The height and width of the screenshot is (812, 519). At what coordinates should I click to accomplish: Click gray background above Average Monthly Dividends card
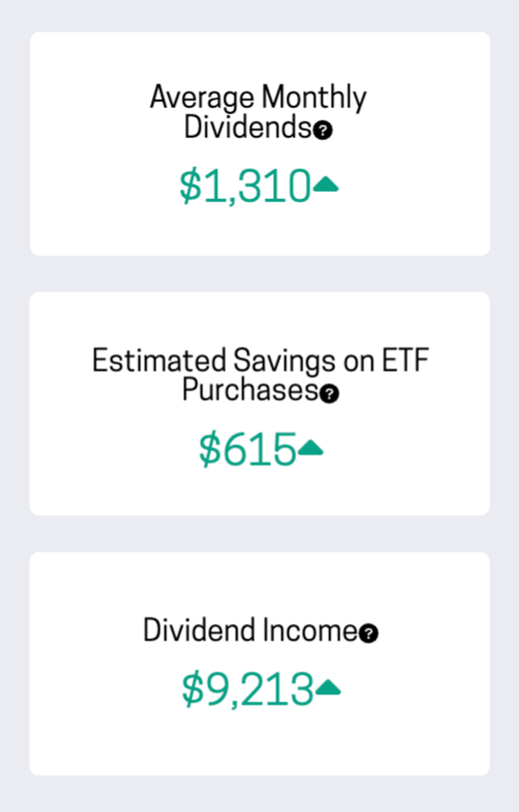point(259,16)
